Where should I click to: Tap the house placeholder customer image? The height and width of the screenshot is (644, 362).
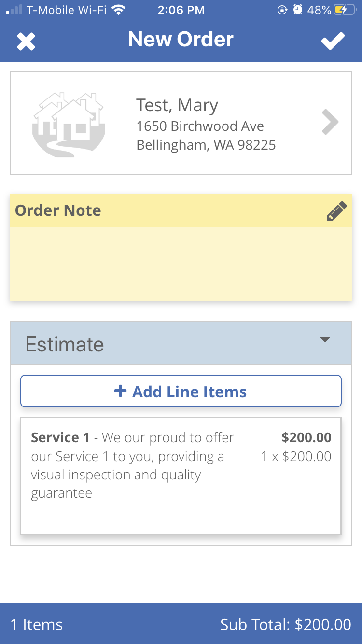[69, 124]
